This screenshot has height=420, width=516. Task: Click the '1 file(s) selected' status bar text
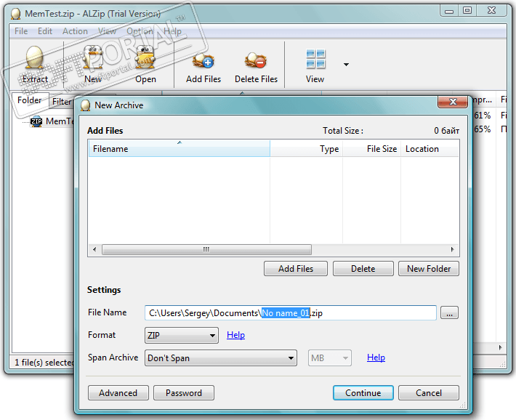click(x=44, y=363)
